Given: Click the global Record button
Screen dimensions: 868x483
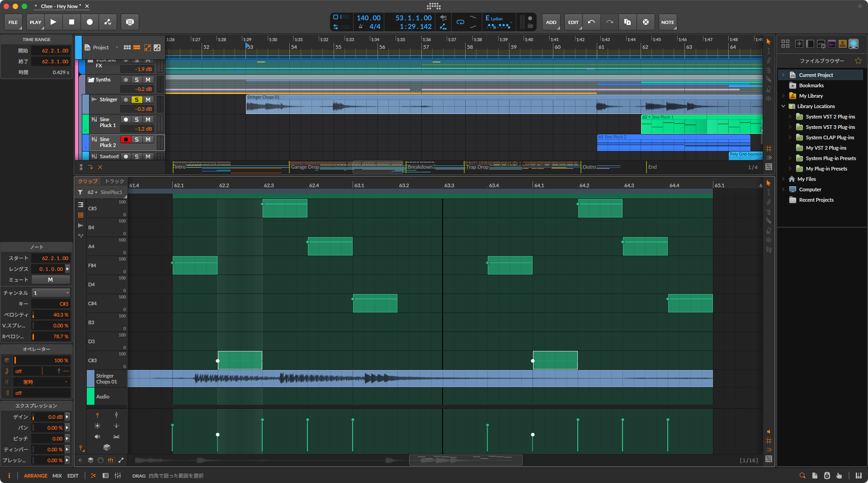Looking at the screenshot, I should tap(90, 22).
